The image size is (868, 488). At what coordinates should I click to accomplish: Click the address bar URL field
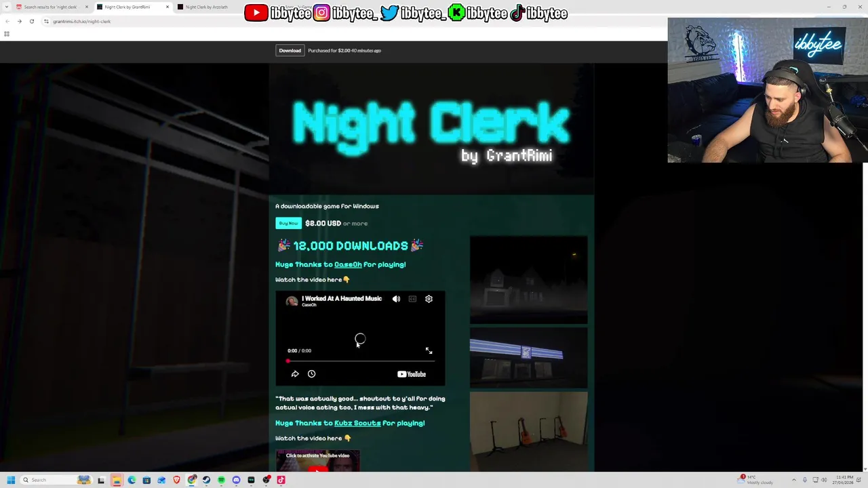tap(353, 21)
